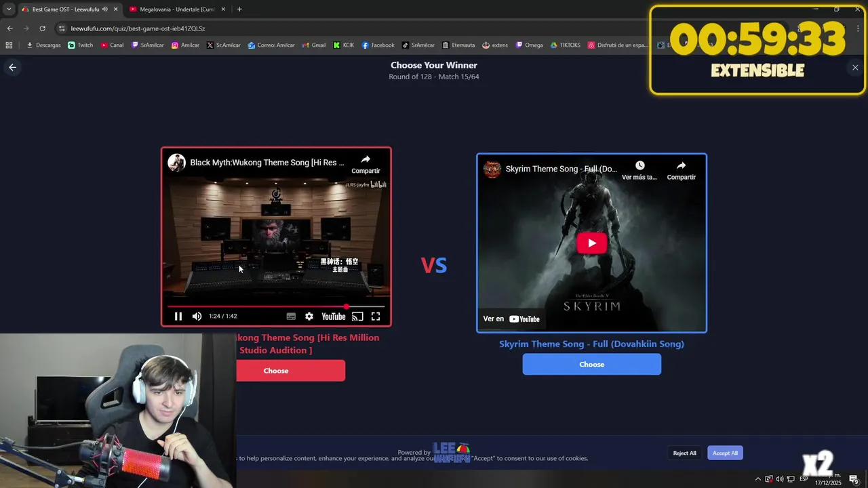The height and width of the screenshot is (488, 868).
Task: Open the apps grid in bookmarks bar
Action: (9, 45)
